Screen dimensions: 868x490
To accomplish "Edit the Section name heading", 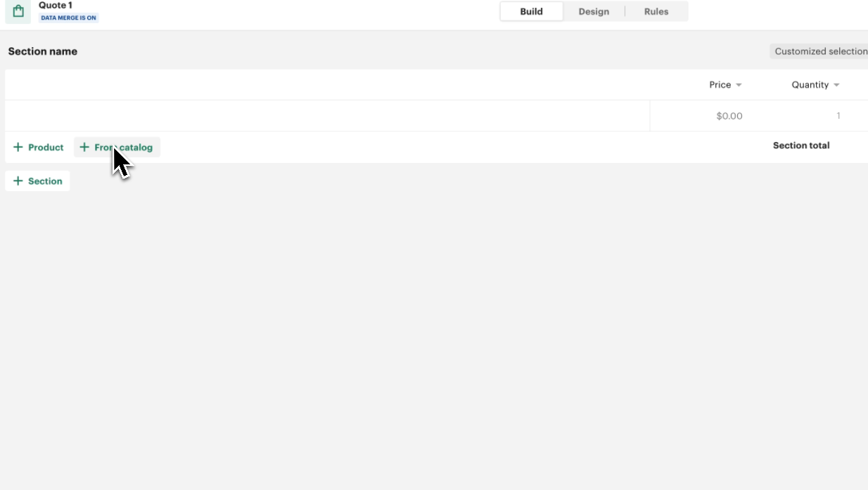I will click(43, 51).
